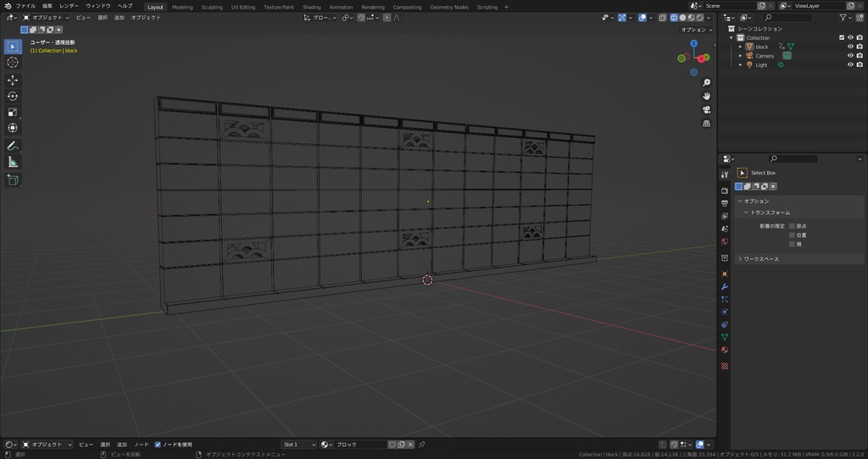Open the Texture checkerboard properties tab
Viewport: 868px width, 459px height.
(725, 366)
